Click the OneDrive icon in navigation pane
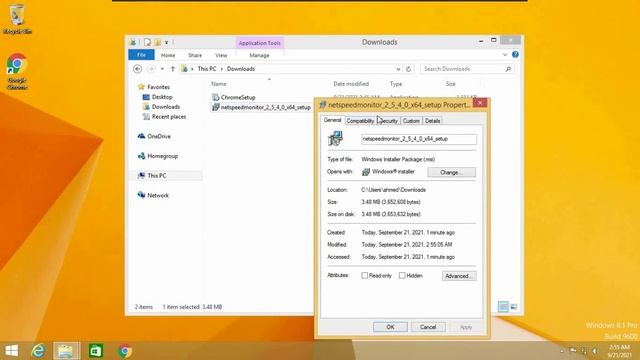The height and width of the screenshot is (360, 640). tap(141, 136)
